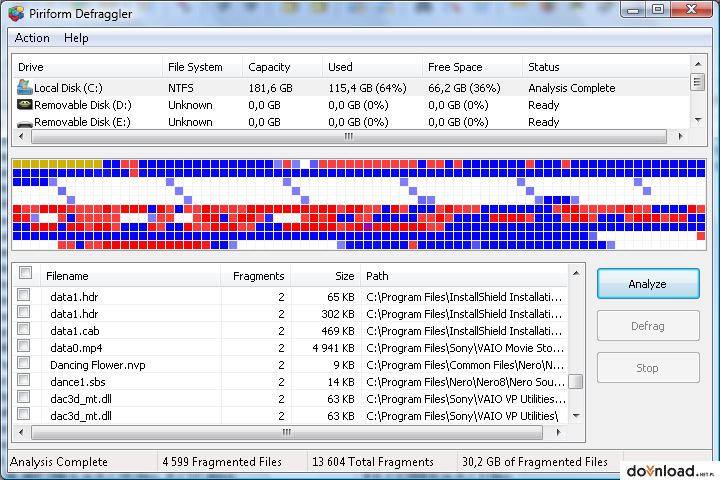The height and width of the screenshot is (480, 720).
Task: Check the box for last dac3d_mt.dll row
Action: click(23, 414)
